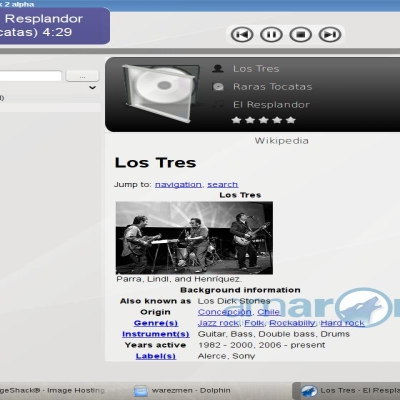Image resolution: width=400 pixels, height=400 pixels.
Task: Follow the navigation link
Action: [x=178, y=185]
